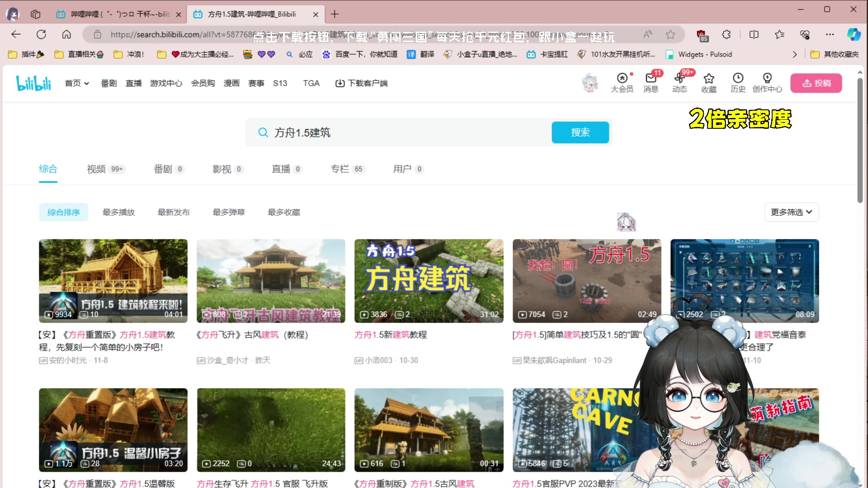
Task: Toggle the bookmark star in the address bar
Action: click(x=670, y=34)
